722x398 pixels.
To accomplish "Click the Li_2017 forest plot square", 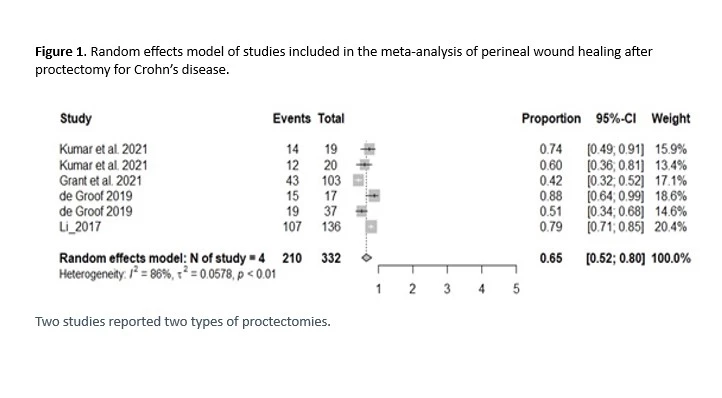I will 371,227.
